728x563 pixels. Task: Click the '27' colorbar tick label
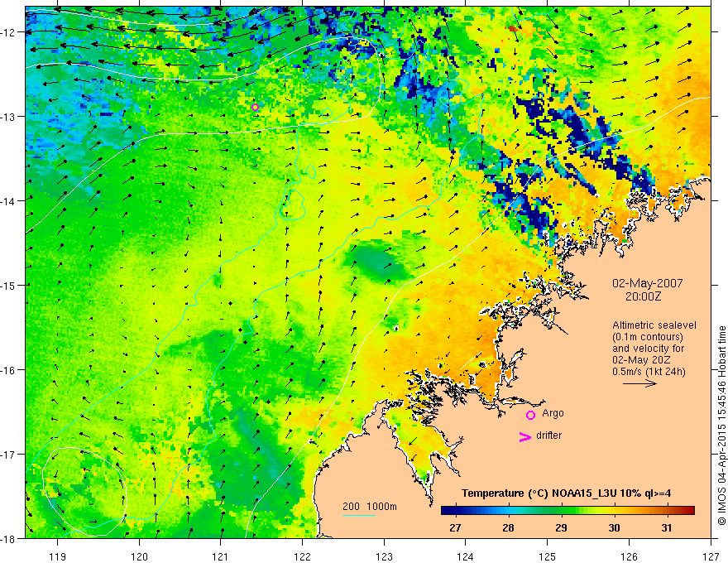(456, 527)
